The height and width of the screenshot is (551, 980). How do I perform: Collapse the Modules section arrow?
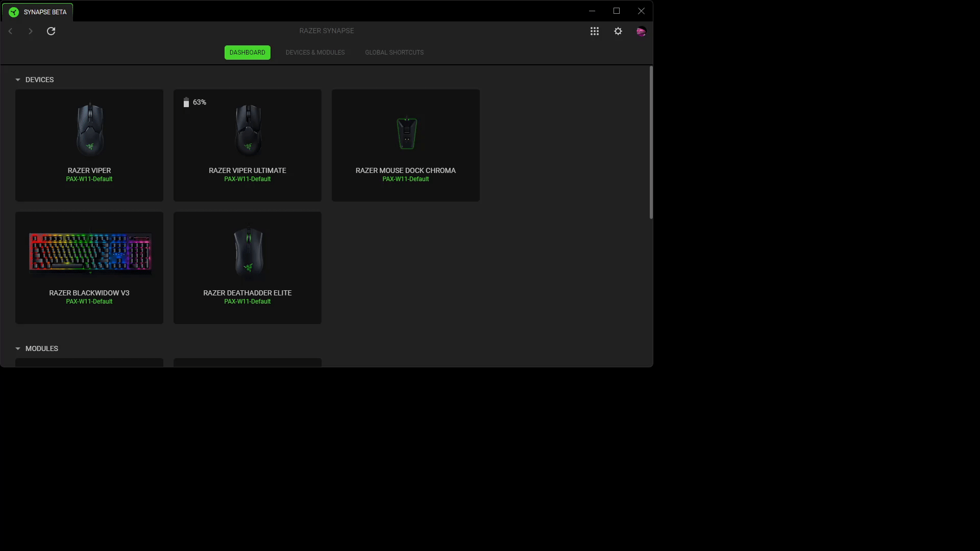click(18, 349)
